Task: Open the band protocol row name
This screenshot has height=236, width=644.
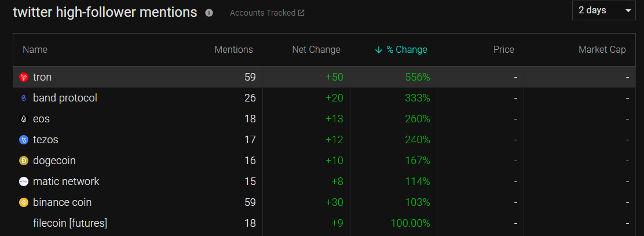Action: click(x=65, y=98)
